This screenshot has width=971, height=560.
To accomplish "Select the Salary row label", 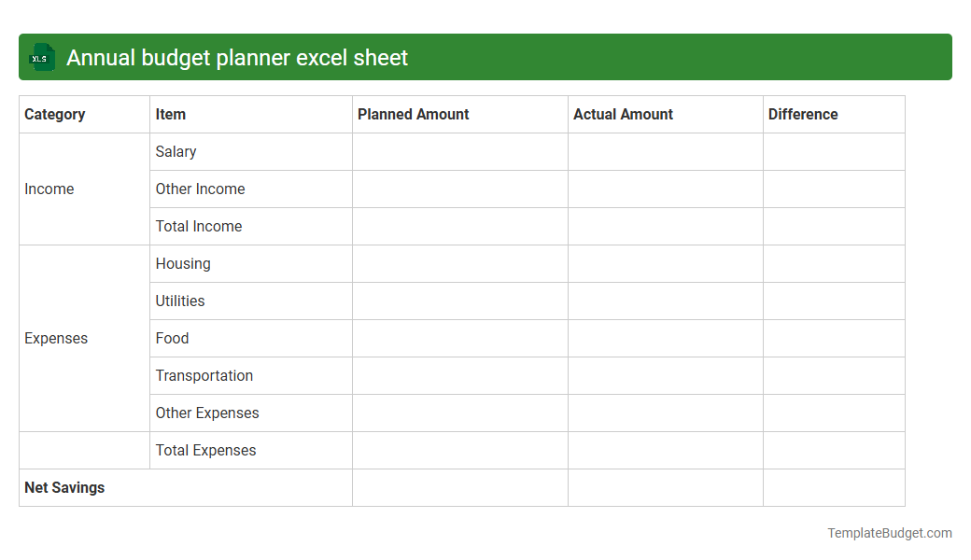I will (176, 151).
